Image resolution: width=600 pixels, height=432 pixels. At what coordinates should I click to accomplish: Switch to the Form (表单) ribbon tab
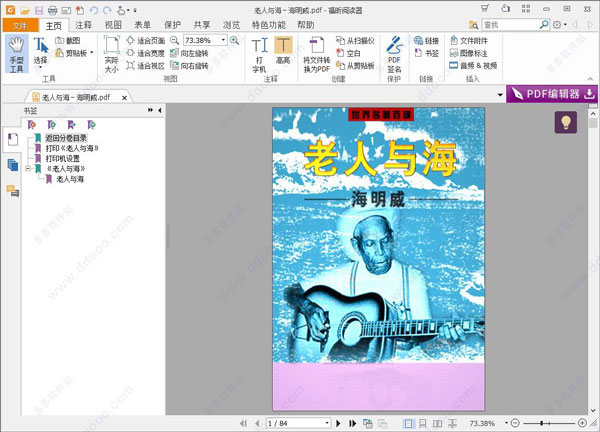pyautogui.click(x=143, y=25)
